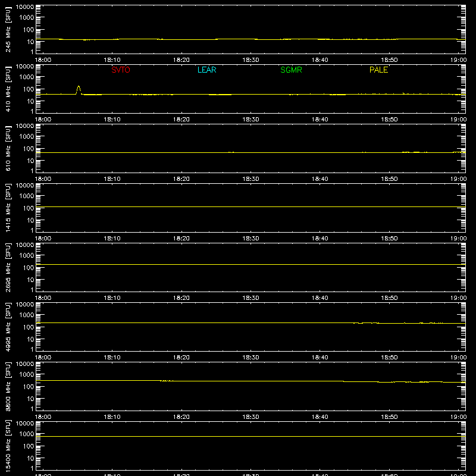The width and height of the screenshot is (476, 476).
Task: Click the 18:30 label under the 245 MHz plot
Action: [250, 60]
